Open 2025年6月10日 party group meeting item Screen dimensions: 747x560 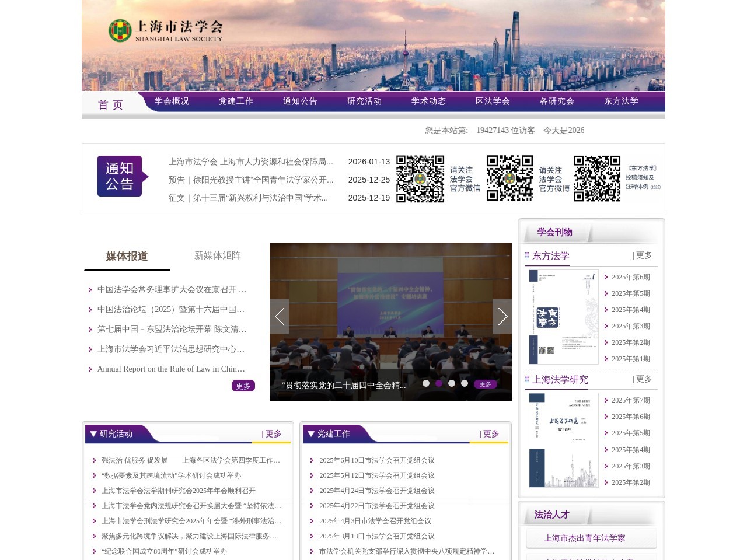coord(377,460)
